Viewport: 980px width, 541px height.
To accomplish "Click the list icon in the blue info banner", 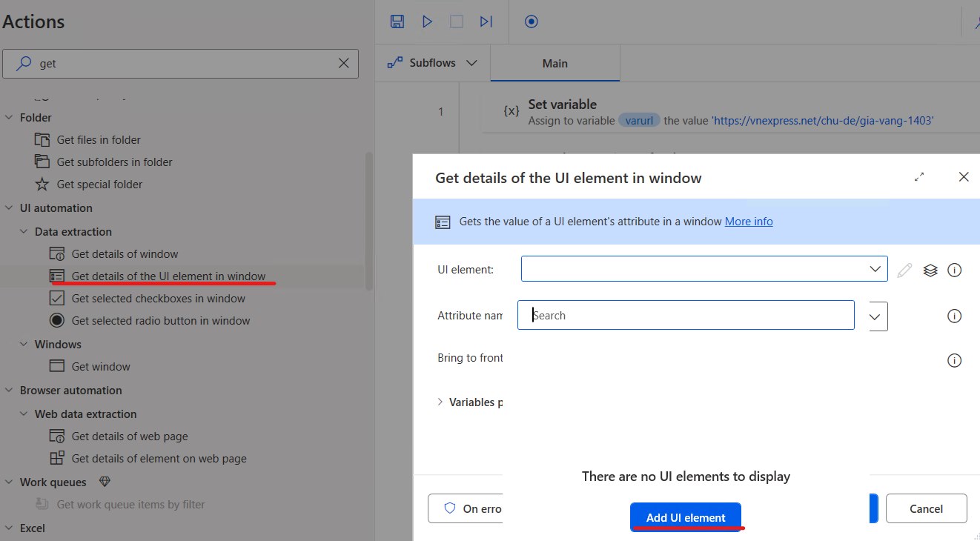I will (443, 222).
